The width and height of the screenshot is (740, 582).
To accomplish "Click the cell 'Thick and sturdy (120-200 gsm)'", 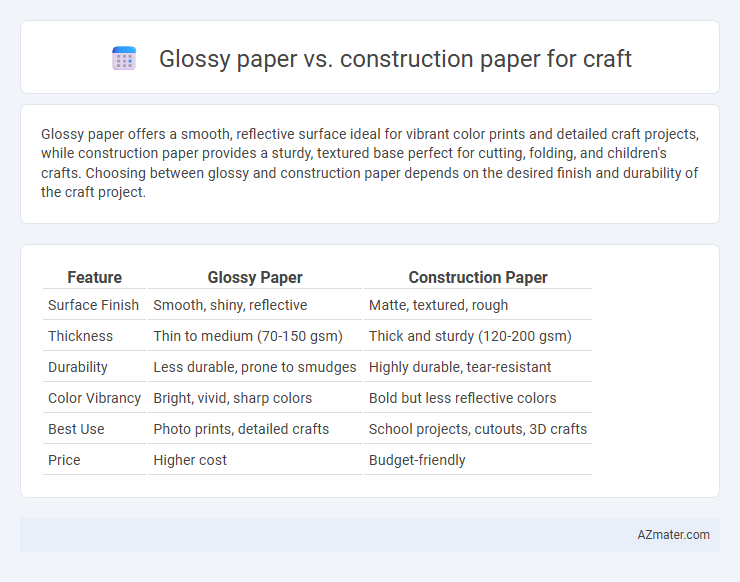I will tap(470, 336).
